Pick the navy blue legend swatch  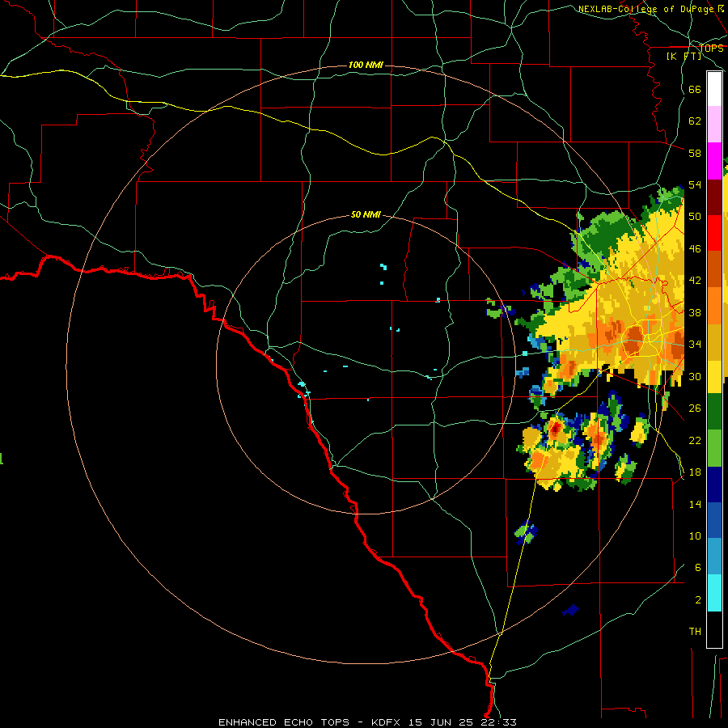pyautogui.click(x=714, y=485)
